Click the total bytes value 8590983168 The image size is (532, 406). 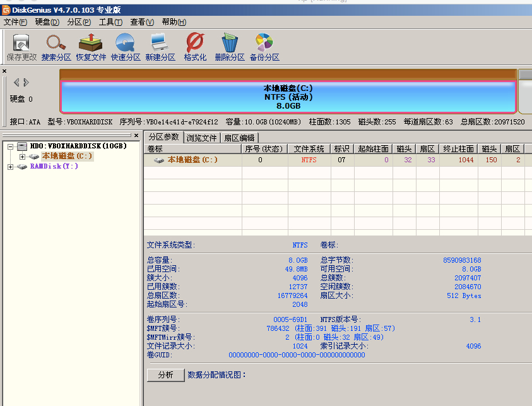(462, 260)
